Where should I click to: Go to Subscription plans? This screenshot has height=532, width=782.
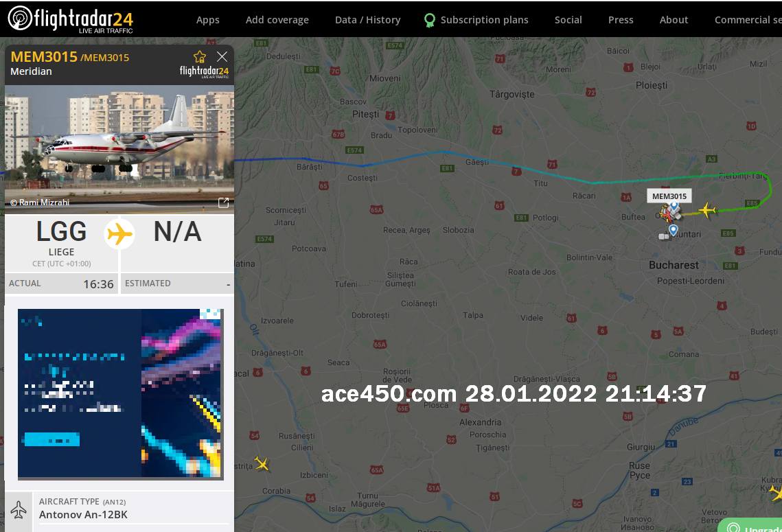pos(476,20)
